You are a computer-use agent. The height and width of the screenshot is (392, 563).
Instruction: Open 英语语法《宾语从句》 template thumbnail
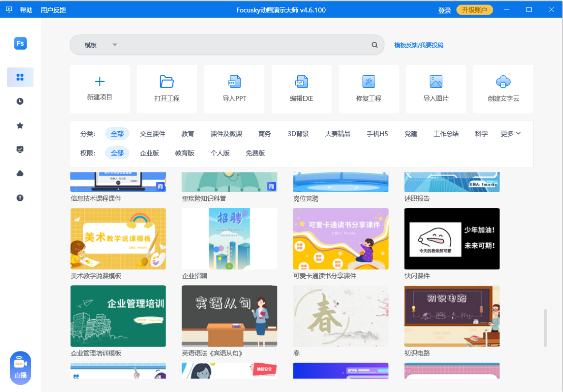click(x=229, y=316)
